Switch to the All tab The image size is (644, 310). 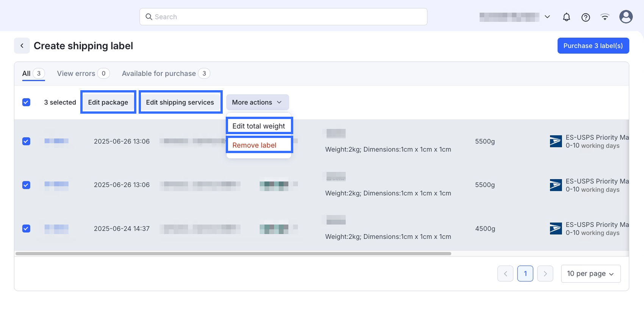click(33, 74)
